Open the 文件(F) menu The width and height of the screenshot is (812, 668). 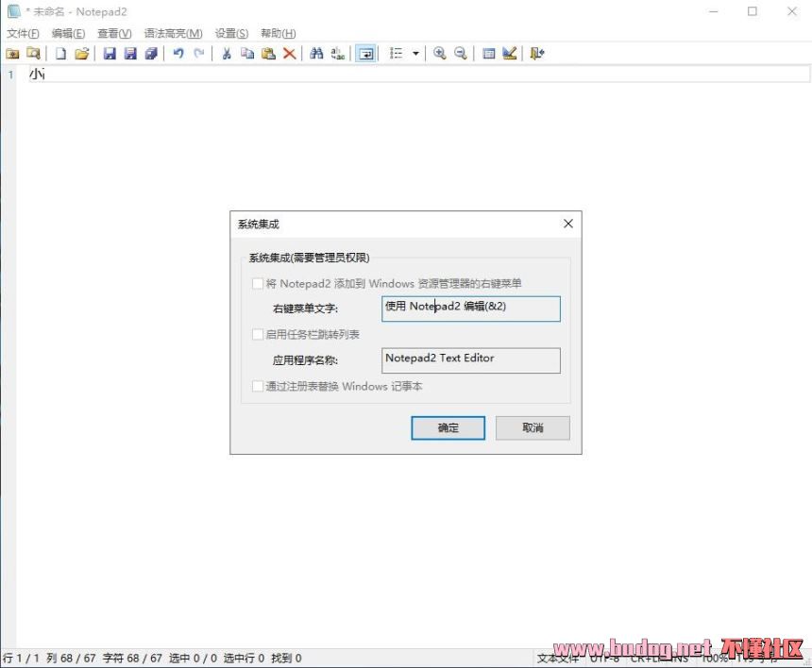pyautogui.click(x=23, y=34)
